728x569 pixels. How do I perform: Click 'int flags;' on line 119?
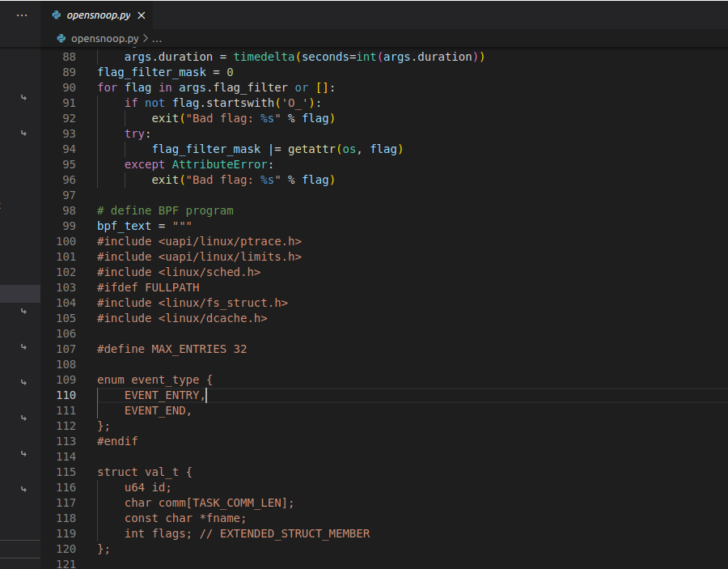pos(158,533)
